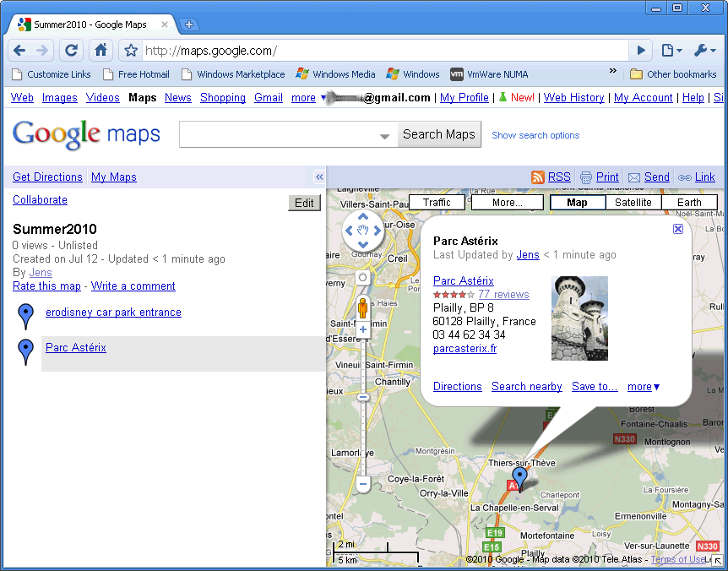Zoom out with the minus button
This screenshot has width=728, height=571.
coord(363,484)
